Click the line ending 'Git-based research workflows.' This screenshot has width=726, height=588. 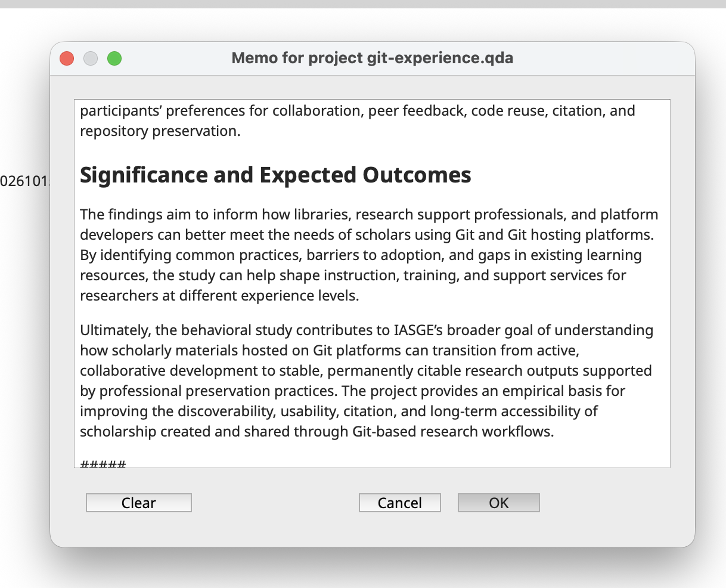pos(317,432)
